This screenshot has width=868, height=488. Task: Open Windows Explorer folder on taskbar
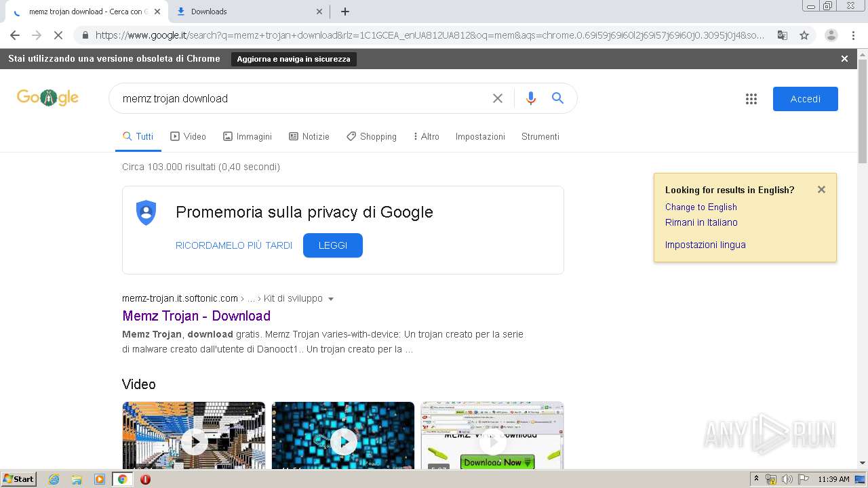pyautogui.click(x=77, y=479)
